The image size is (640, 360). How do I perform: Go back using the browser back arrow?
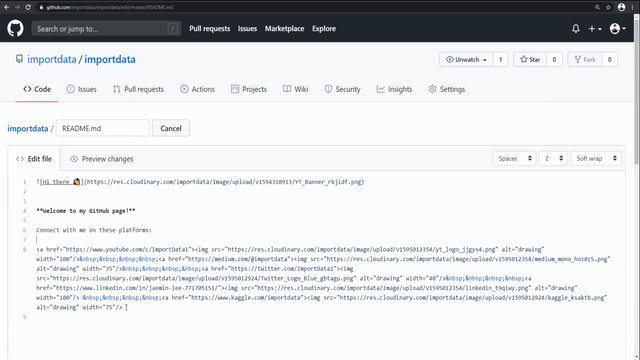(x=7, y=7)
